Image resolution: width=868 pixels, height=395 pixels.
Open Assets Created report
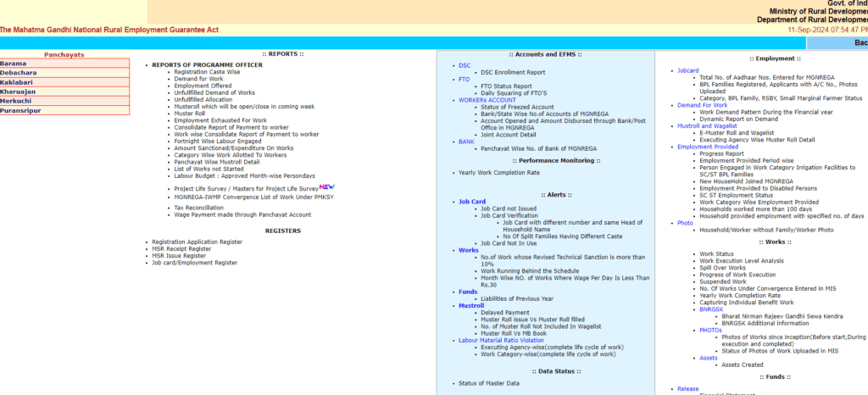tap(743, 365)
